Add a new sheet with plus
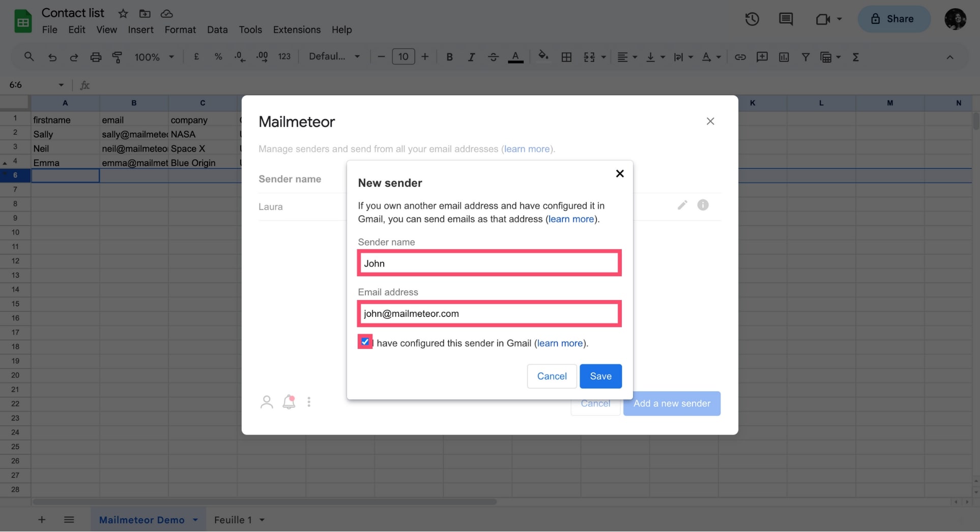The width and height of the screenshot is (980, 532). click(42, 519)
